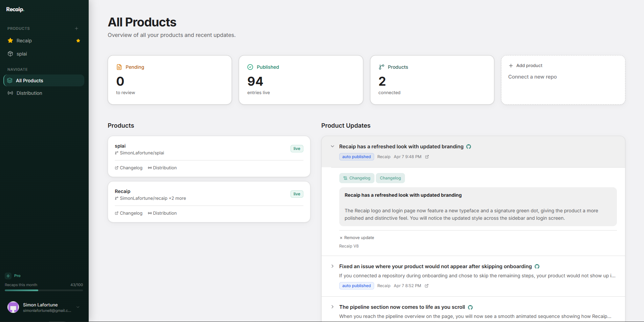This screenshot has height=322, width=644.
Task: Click the package icon beside splai in sidebar
Action: click(10, 53)
